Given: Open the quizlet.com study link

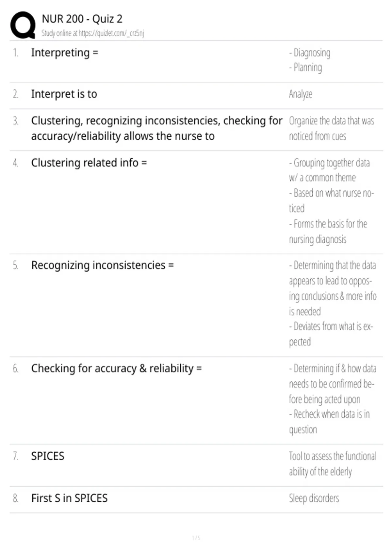Looking at the screenshot, I should point(92,33).
